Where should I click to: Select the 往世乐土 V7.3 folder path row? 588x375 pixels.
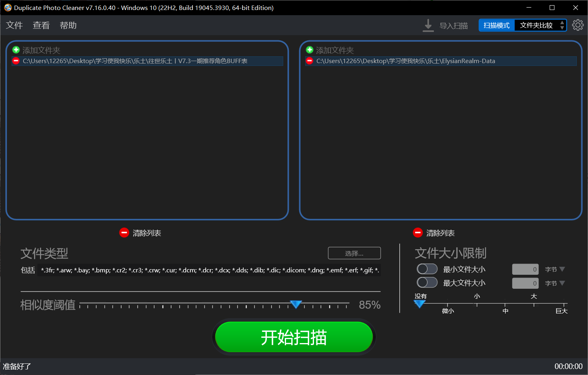(147, 61)
